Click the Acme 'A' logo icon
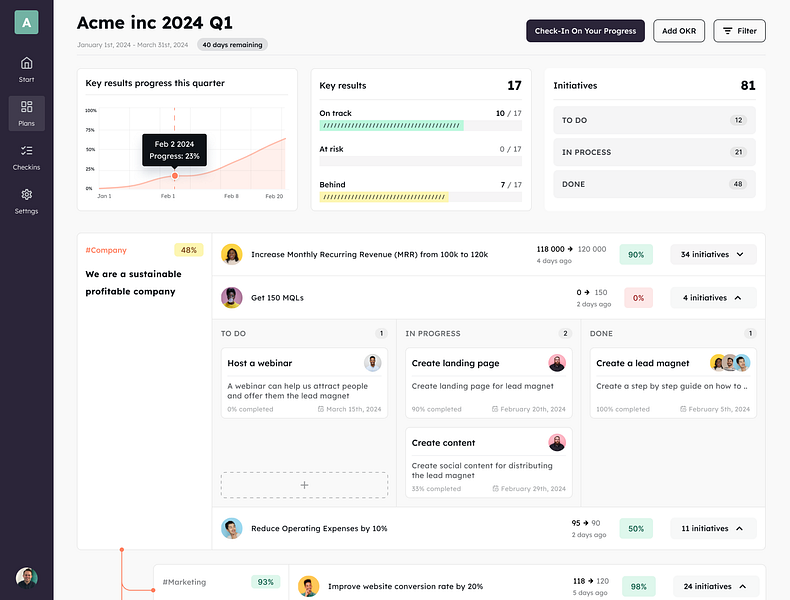Screen dimensions: 790x600 pyautogui.click(x=27, y=22)
